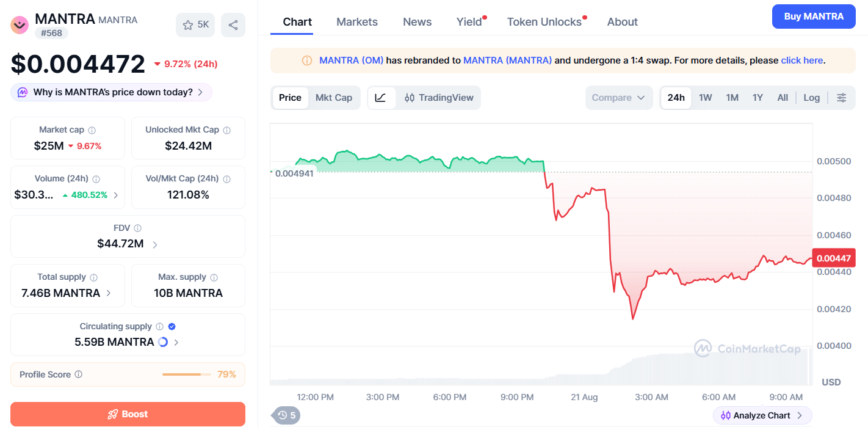
Task: Click the history badge showing 5
Action: 286,415
